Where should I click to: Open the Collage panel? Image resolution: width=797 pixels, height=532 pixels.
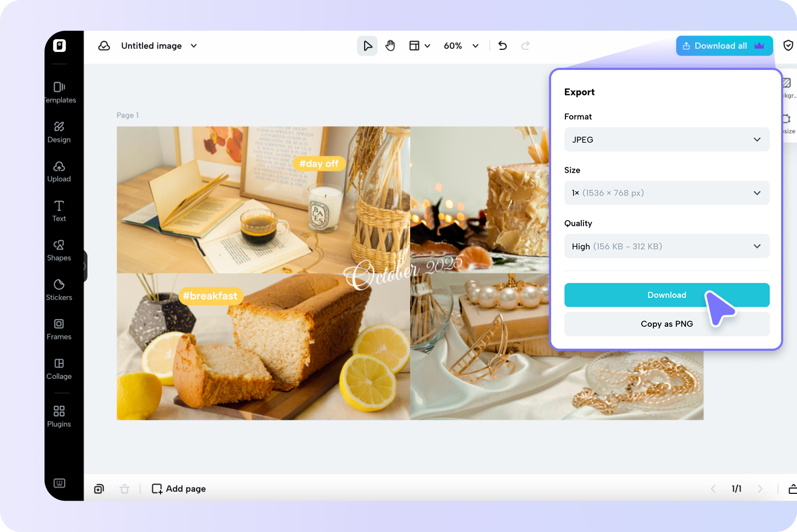pos(59,369)
